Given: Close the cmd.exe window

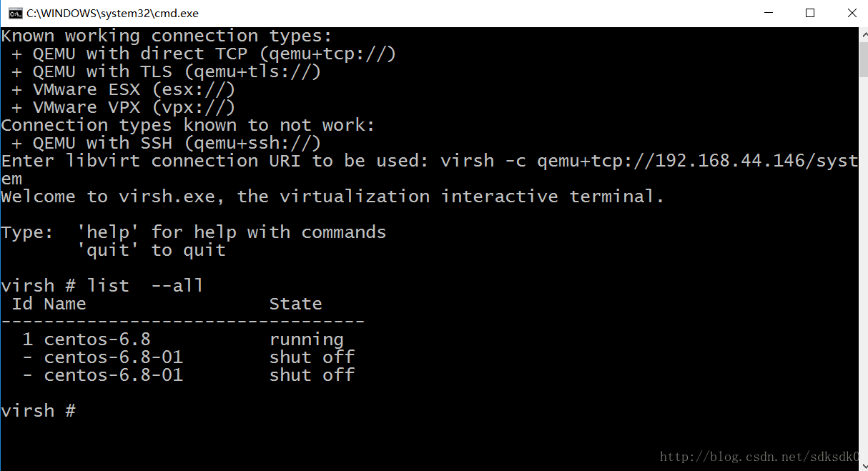Looking at the screenshot, I should click(x=851, y=13).
